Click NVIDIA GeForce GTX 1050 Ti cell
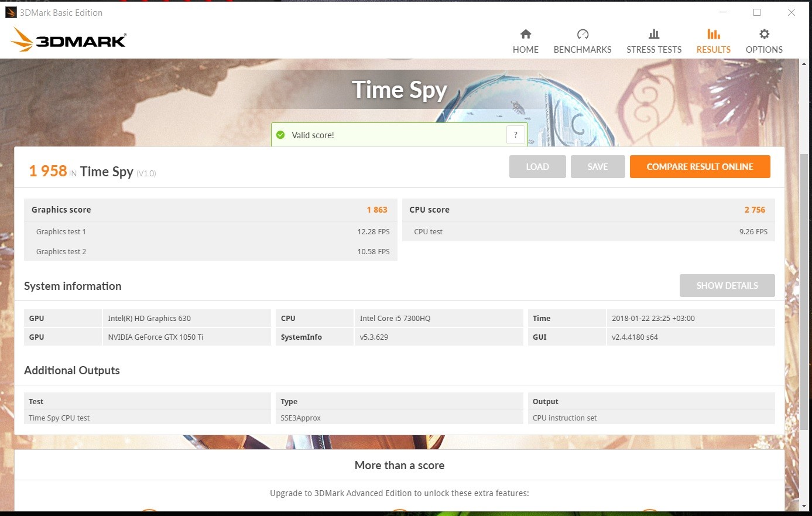The width and height of the screenshot is (812, 516). click(186, 337)
